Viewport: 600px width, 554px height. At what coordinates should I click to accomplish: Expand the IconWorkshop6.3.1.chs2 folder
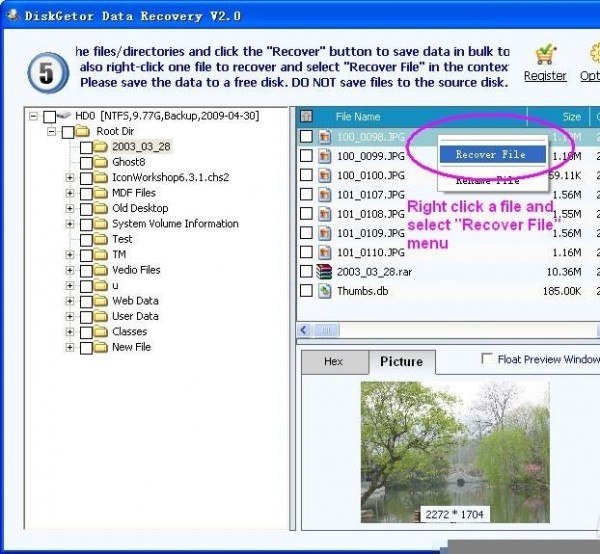70,178
